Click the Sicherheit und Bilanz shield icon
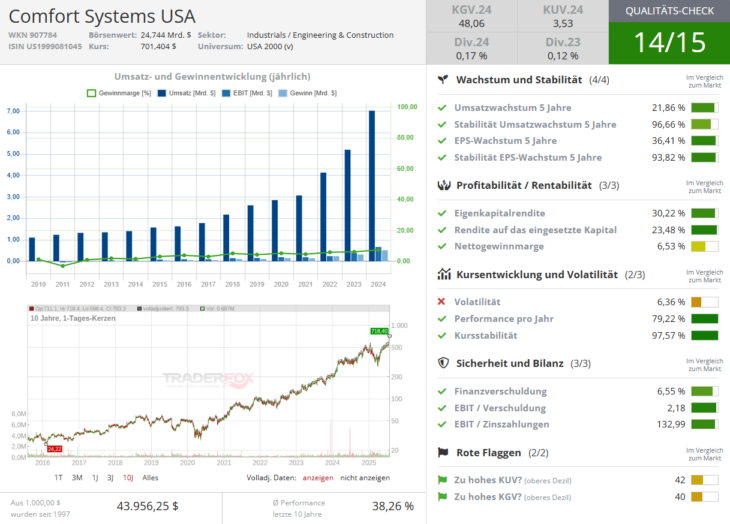The height and width of the screenshot is (524, 730). [x=444, y=363]
